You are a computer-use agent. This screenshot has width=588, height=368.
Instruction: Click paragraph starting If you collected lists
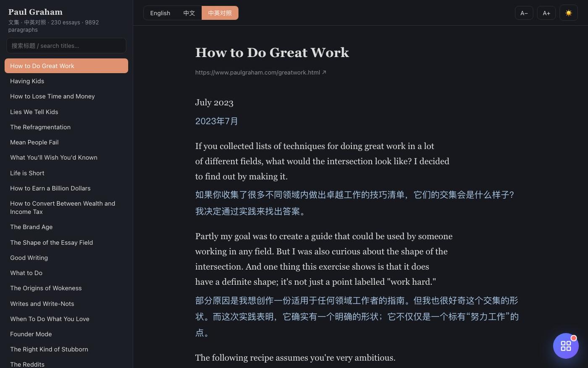point(322,161)
